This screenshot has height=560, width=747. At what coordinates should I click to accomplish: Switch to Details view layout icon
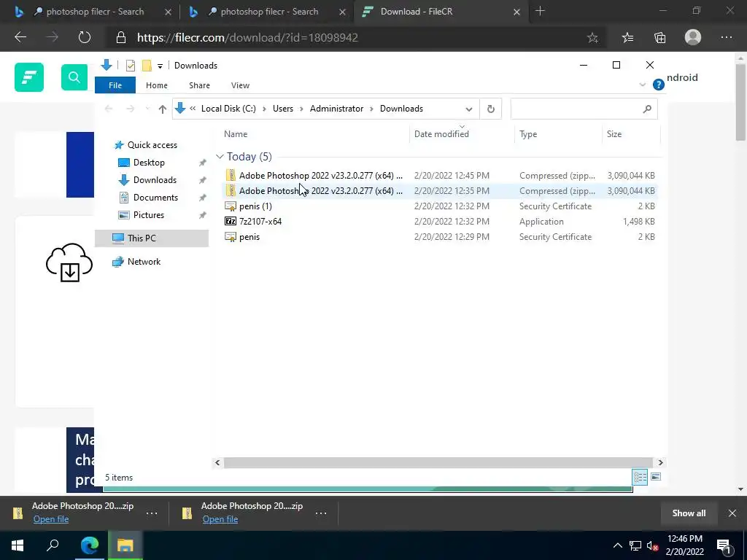point(640,477)
